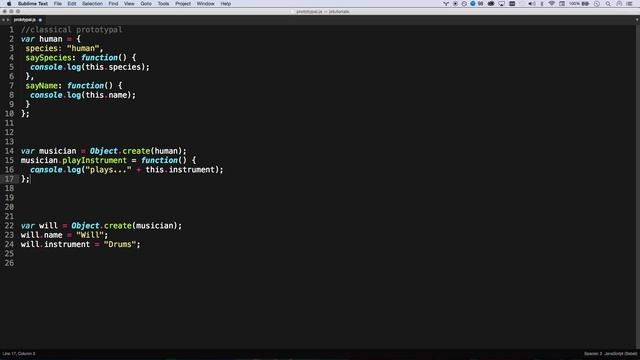Open the Edit menu
Viewport: 640px width, 360px height.
pos(72,4)
